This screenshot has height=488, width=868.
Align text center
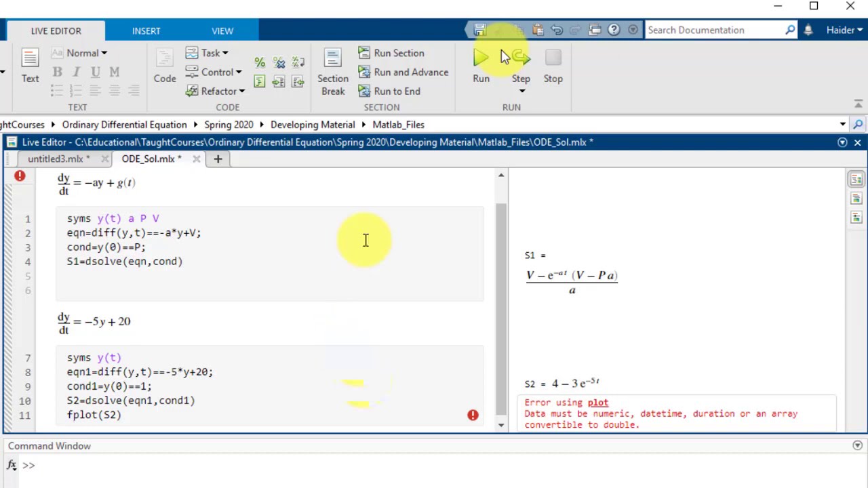point(115,90)
